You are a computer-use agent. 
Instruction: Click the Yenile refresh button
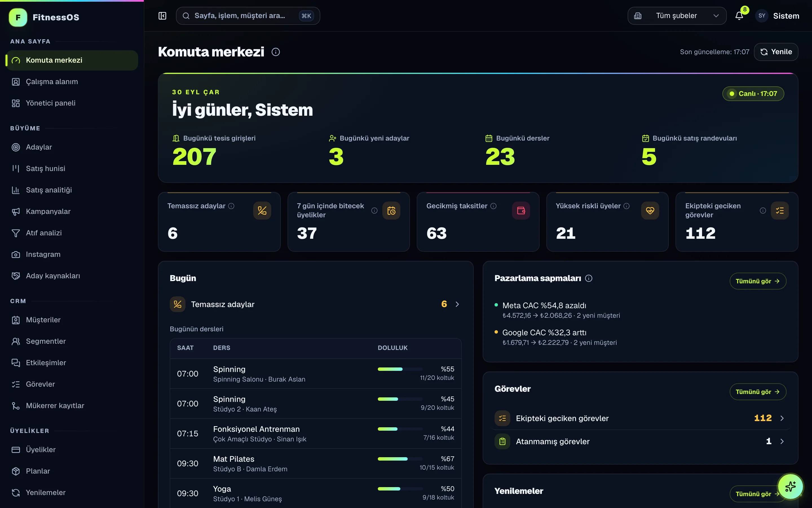coord(776,52)
